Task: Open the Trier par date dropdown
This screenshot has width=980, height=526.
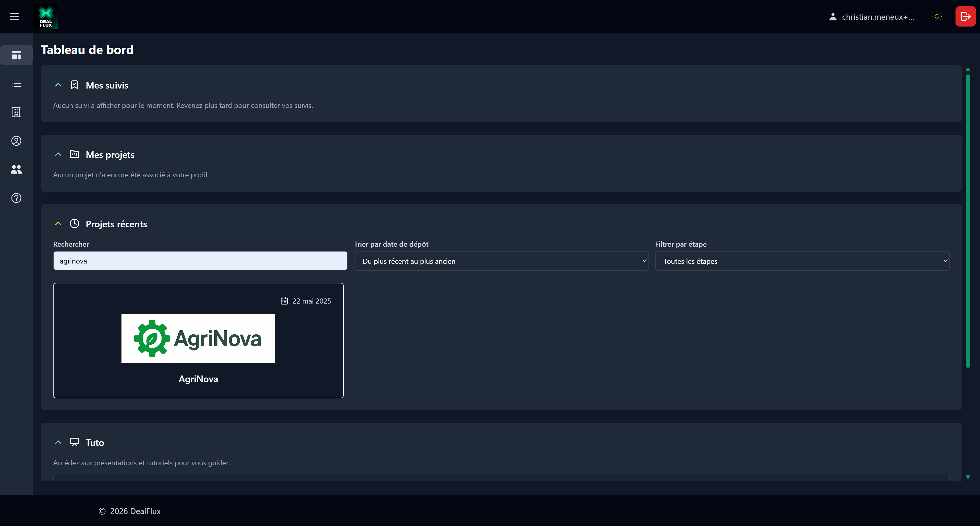Action: tap(501, 261)
